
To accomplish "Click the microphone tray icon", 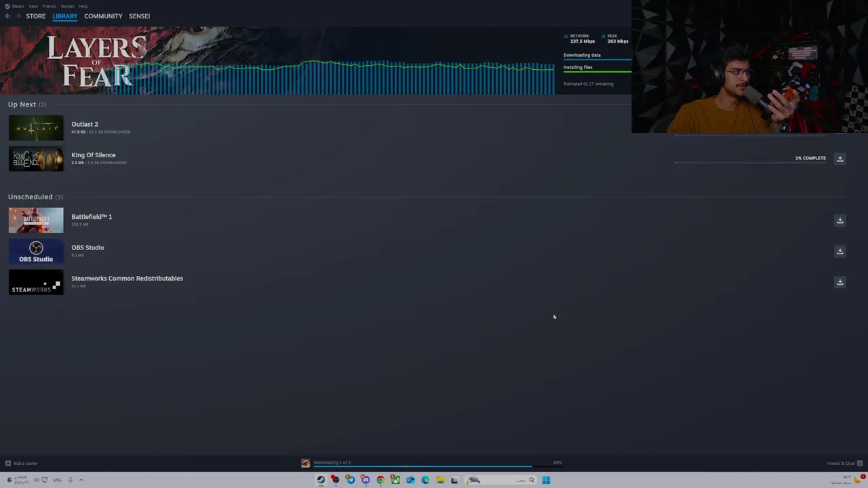I will (70, 480).
